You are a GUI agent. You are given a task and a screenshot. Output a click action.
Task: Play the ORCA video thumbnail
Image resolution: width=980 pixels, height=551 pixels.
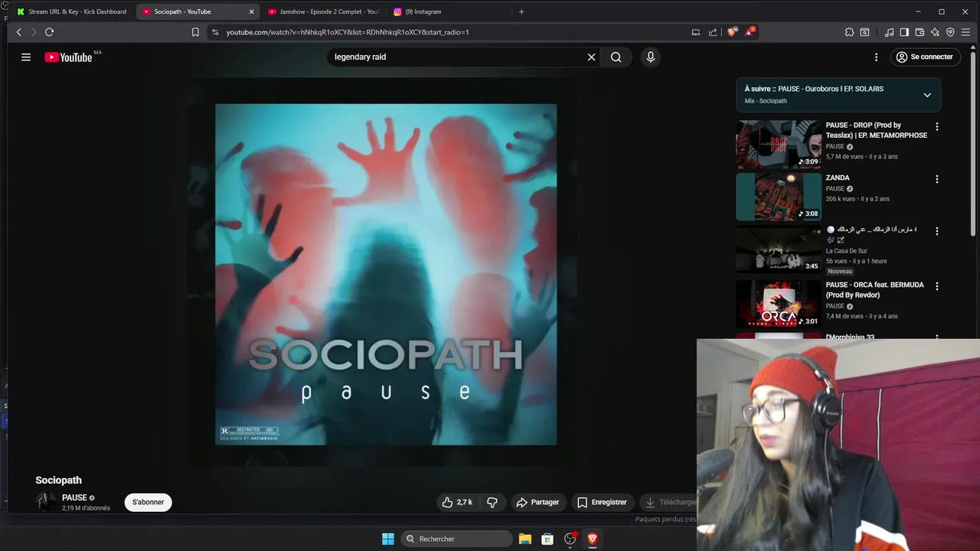pyautogui.click(x=779, y=304)
